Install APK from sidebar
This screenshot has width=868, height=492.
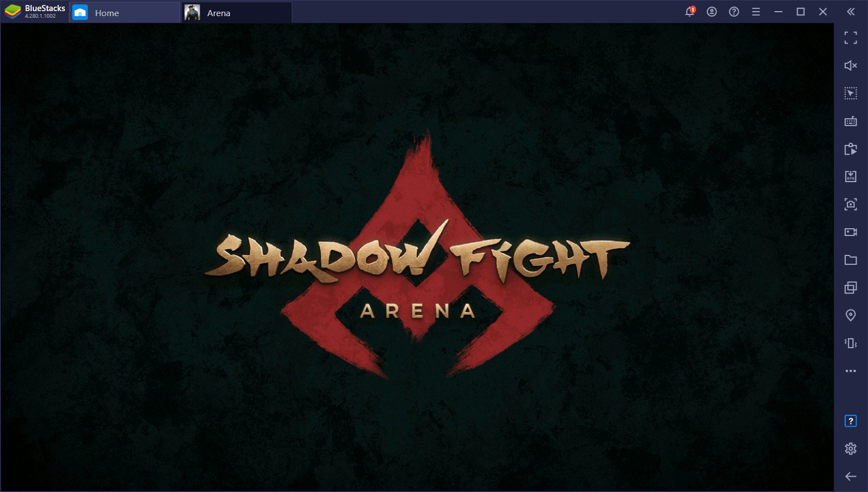click(x=851, y=177)
